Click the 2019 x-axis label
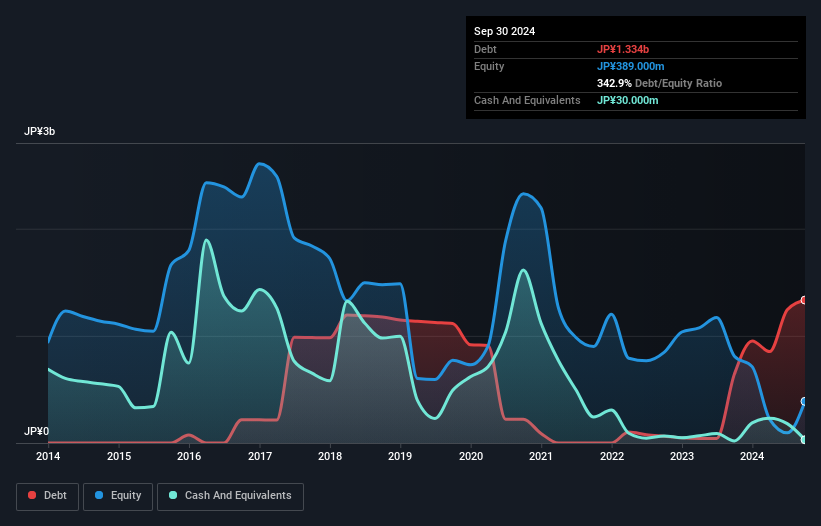 click(400, 456)
